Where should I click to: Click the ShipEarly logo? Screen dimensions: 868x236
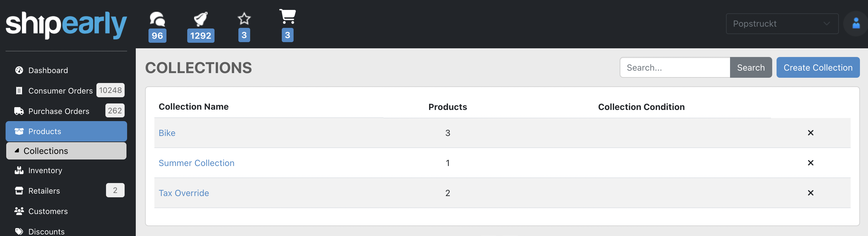click(66, 24)
